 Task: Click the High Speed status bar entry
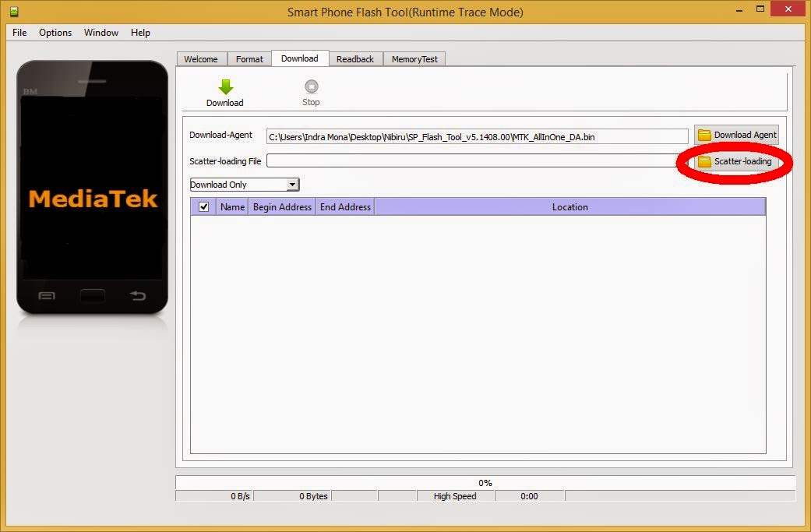[456, 496]
